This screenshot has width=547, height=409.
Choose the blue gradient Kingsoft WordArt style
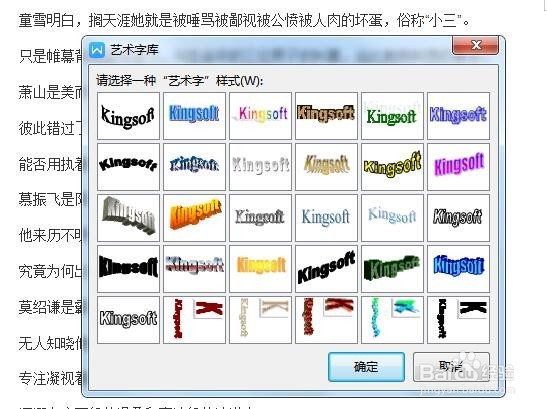(194, 116)
